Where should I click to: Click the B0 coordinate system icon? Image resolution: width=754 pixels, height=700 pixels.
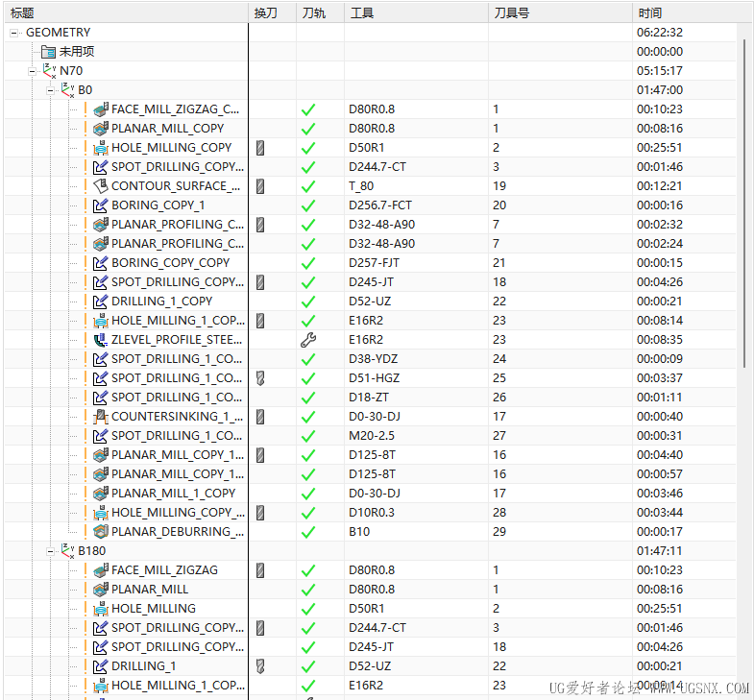point(67,90)
